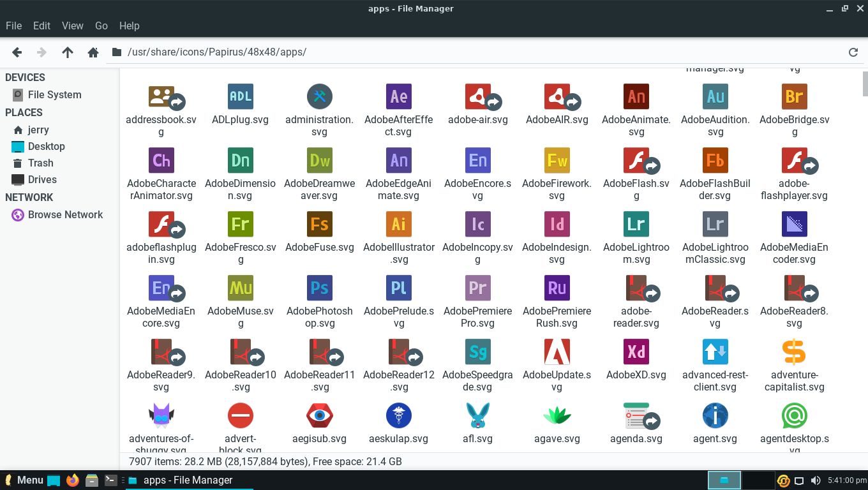The width and height of the screenshot is (868, 490).
Task: Select the AdobeXD.svg file
Action: [636, 352]
